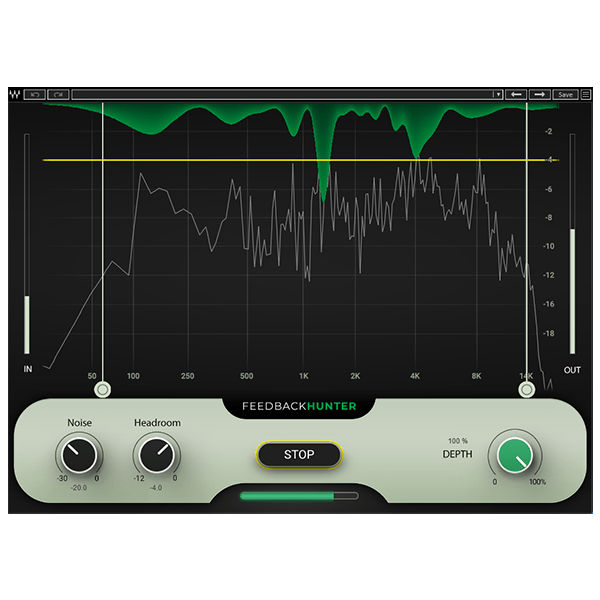Click the OUT level meter

coord(572,244)
